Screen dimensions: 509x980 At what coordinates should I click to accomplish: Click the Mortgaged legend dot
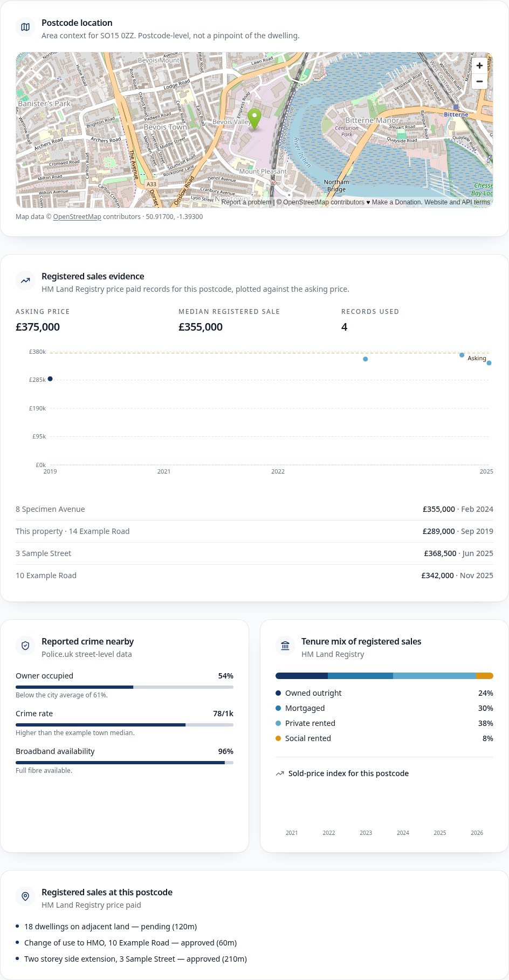pyautogui.click(x=278, y=708)
